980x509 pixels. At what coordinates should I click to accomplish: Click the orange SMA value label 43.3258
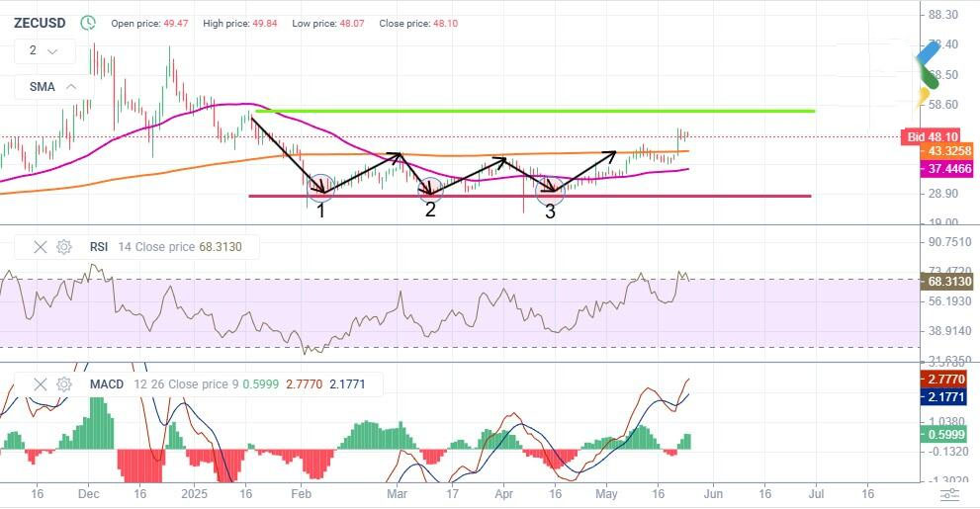pos(946,151)
